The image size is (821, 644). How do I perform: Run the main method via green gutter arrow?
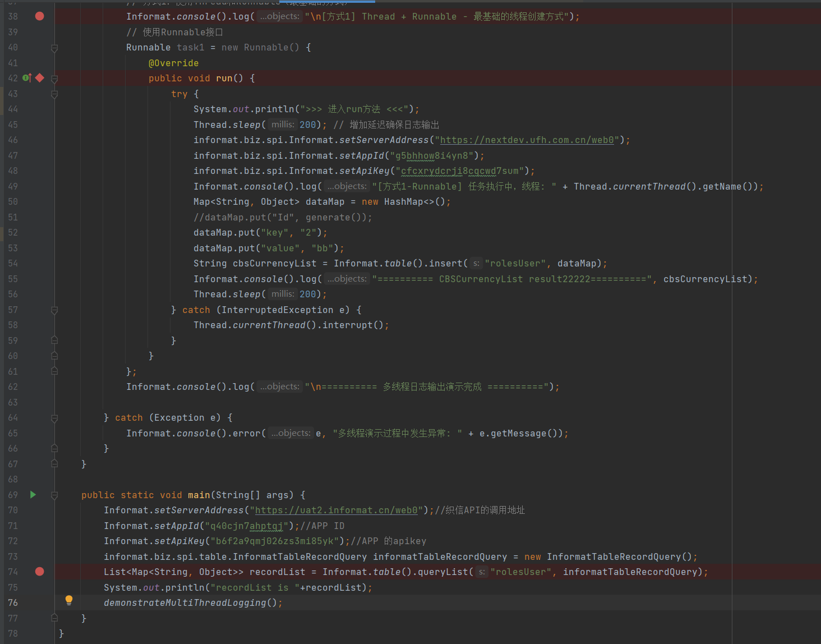click(33, 495)
